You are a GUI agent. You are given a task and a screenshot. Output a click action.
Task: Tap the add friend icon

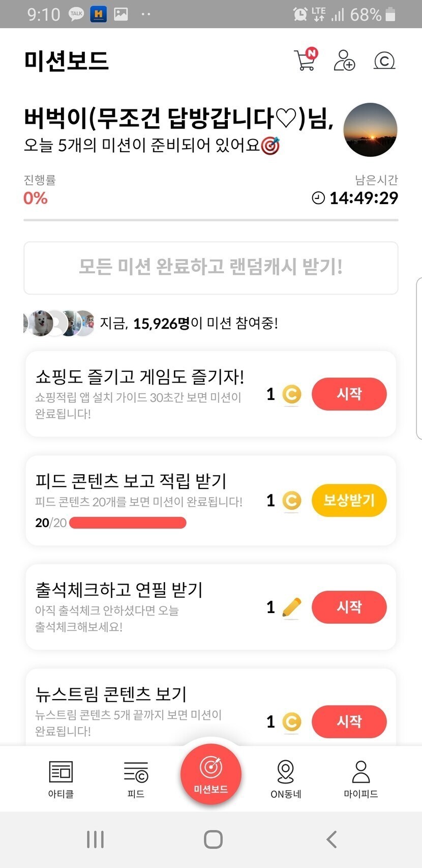click(x=344, y=61)
